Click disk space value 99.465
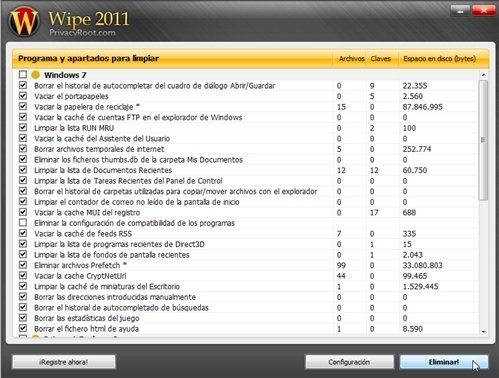 point(415,276)
